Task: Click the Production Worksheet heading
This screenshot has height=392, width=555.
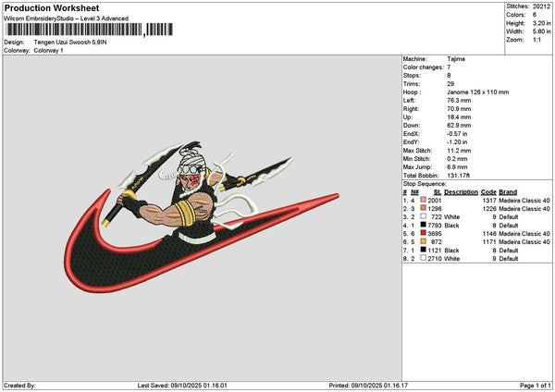Action: (52, 7)
